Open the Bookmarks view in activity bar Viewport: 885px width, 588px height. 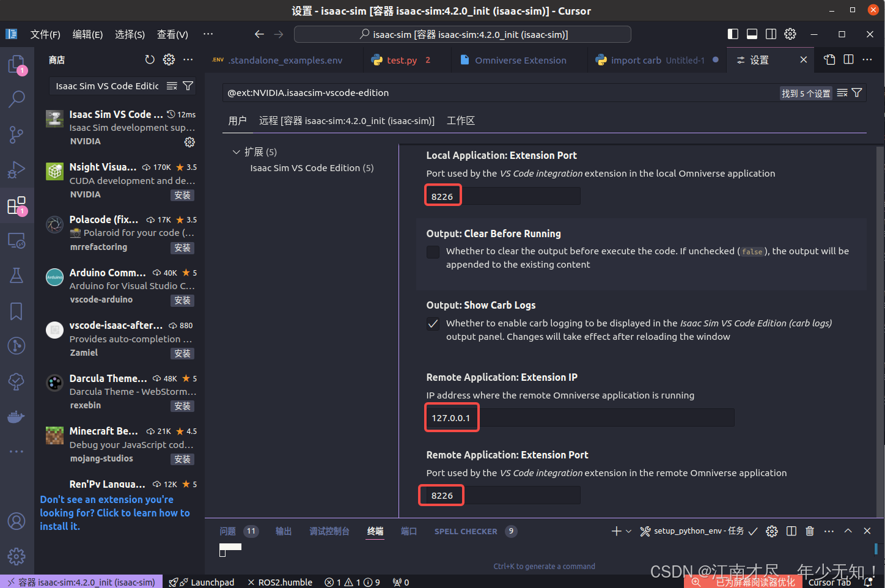17,311
